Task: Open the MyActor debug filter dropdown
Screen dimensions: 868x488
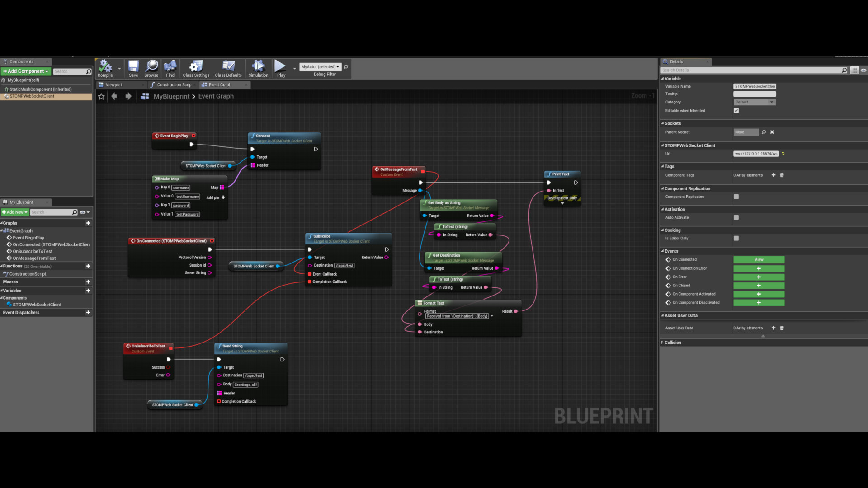Action: click(x=320, y=67)
